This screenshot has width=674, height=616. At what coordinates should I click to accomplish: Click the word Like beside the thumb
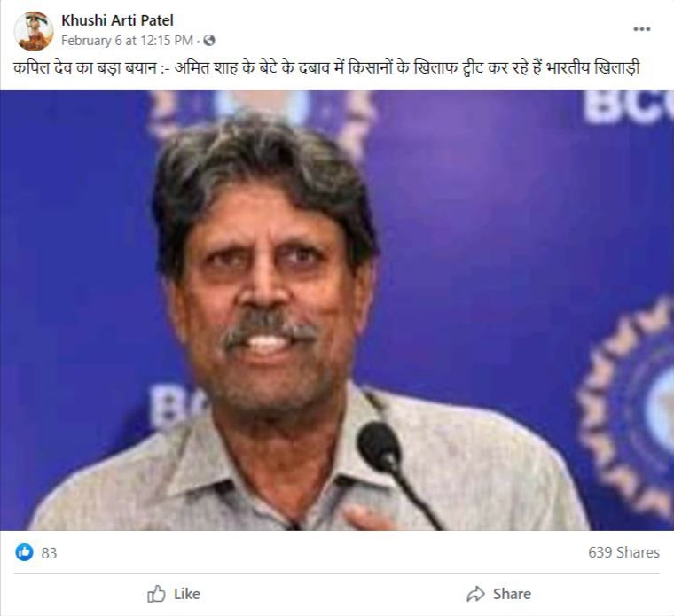point(186,594)
